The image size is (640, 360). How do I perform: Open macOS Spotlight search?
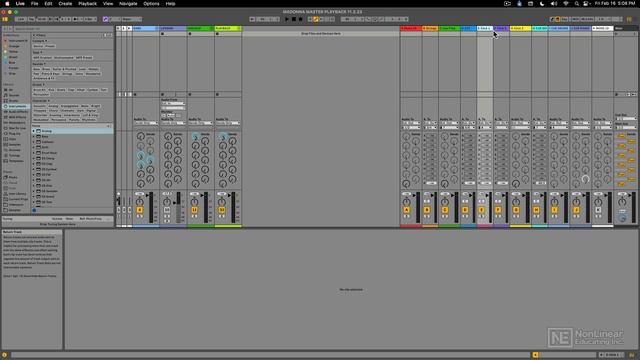click(576, 4)
